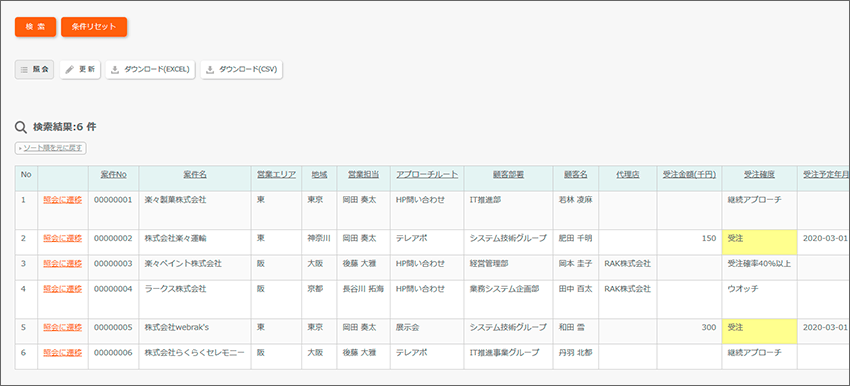Sort by 顧客部署 column header
Screen dimensions: 850x386
pyautogui.click(x=508, y=175)
